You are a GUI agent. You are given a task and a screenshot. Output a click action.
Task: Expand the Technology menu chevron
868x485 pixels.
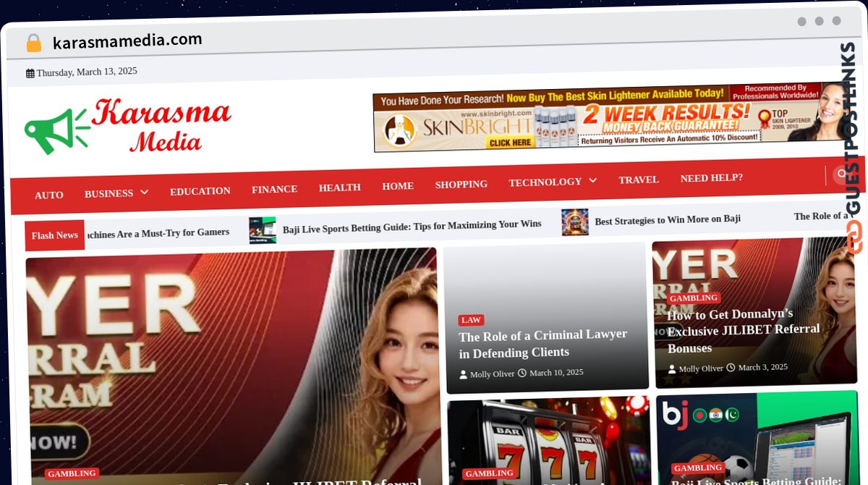(592, 180)
